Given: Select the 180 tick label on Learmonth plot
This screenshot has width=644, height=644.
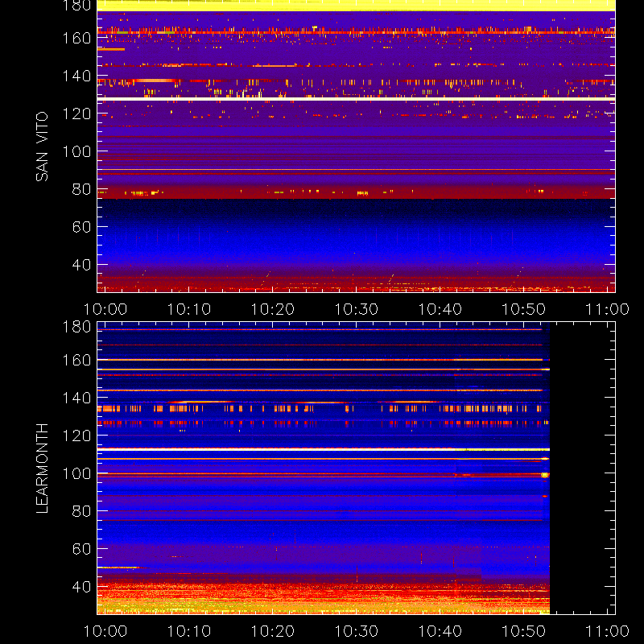Looking at the screenshot, I should point(76,327).
